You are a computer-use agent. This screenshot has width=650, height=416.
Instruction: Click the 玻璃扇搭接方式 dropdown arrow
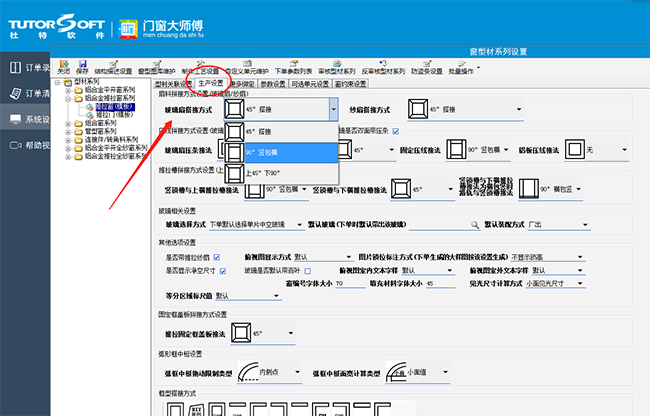(334, 109)
